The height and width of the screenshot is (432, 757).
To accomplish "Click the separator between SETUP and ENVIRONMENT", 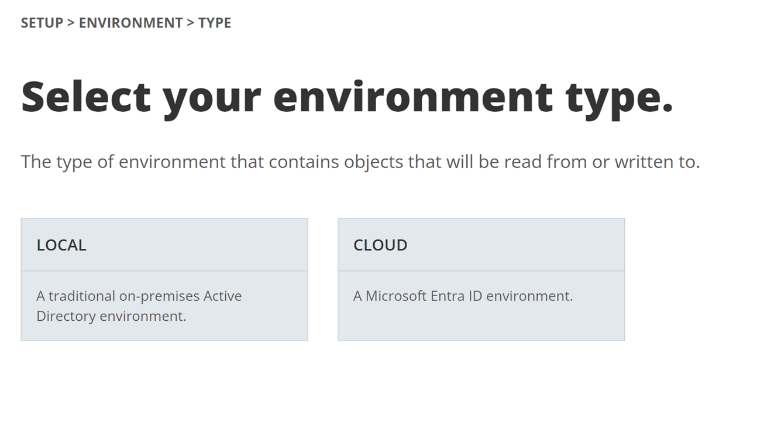I will 71,23.
